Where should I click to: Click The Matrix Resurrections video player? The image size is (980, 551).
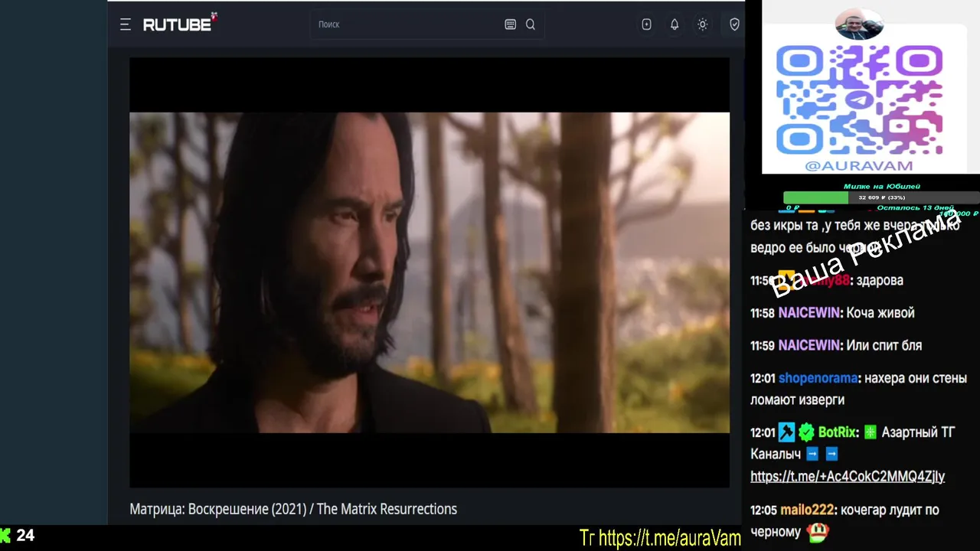[430, 272]
